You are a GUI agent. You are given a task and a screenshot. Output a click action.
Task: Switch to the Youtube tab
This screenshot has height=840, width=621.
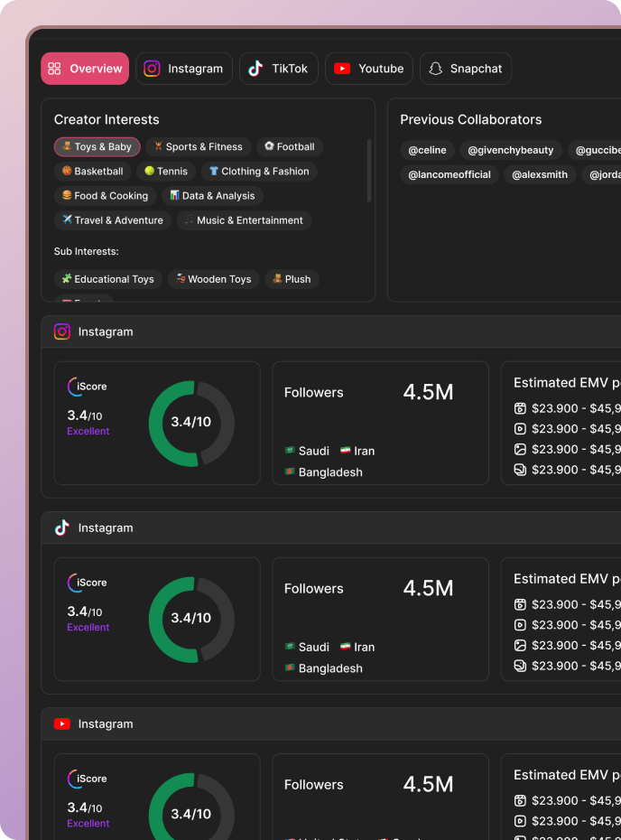coord(369,69)
